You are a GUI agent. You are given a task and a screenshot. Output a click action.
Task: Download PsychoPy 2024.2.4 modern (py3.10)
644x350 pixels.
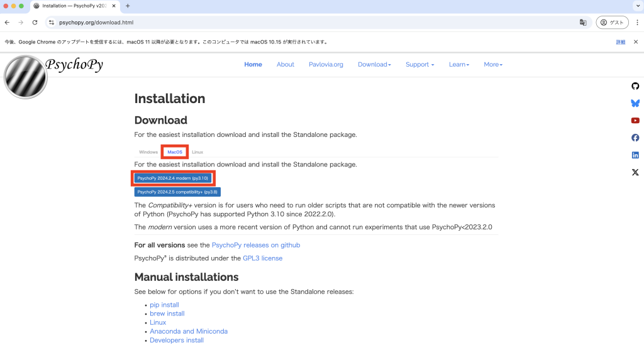click(172, 178)
